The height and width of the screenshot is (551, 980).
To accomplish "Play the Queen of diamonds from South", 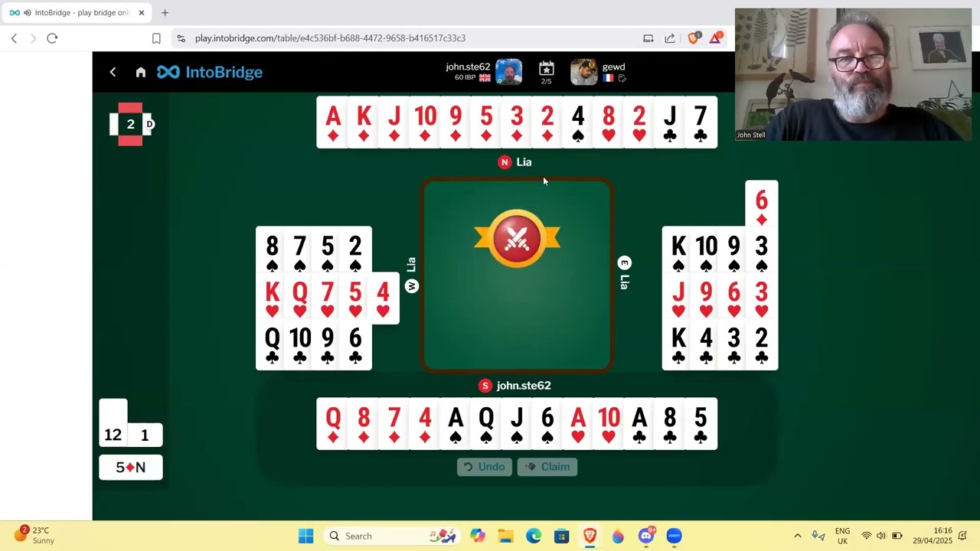I will (333, 424).
